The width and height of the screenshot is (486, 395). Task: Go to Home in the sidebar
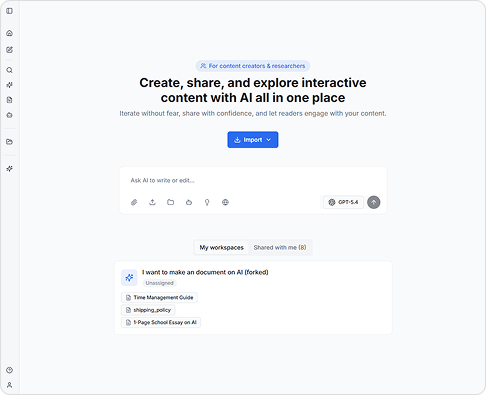[9, 33]
